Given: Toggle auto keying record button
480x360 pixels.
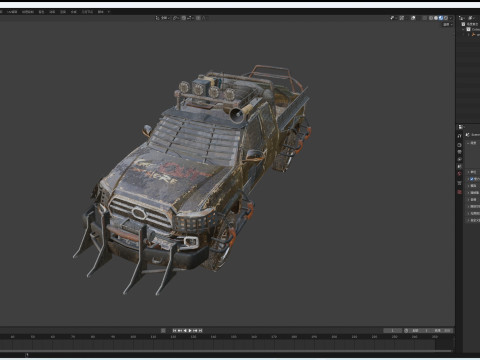Looking at the screenshot, I should [x=163, y=330].
